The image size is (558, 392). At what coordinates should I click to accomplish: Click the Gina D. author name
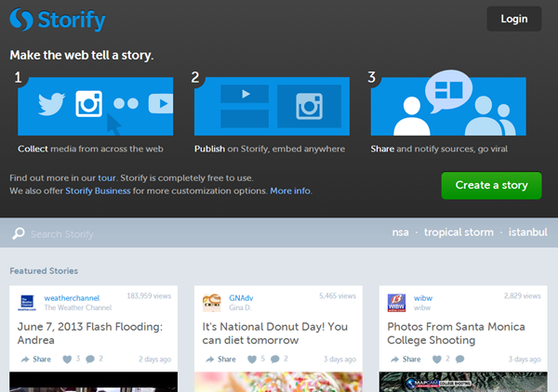(240, 307)
